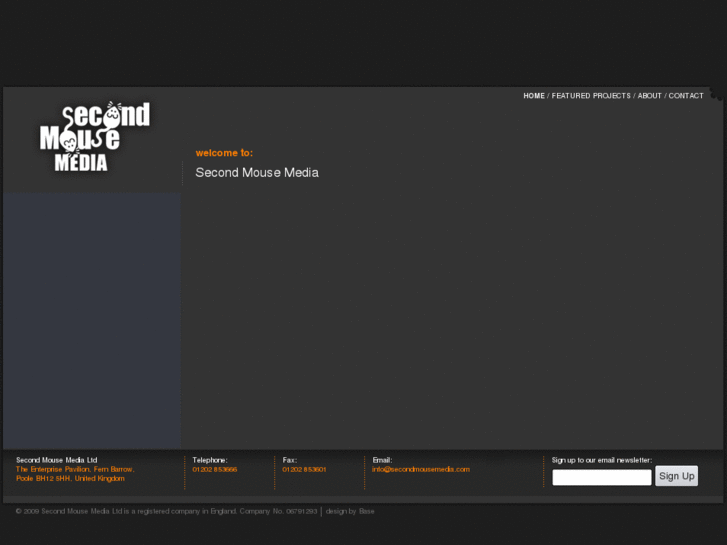
Task: Click the 'Email:' footer label
Action: pos(382,460)
